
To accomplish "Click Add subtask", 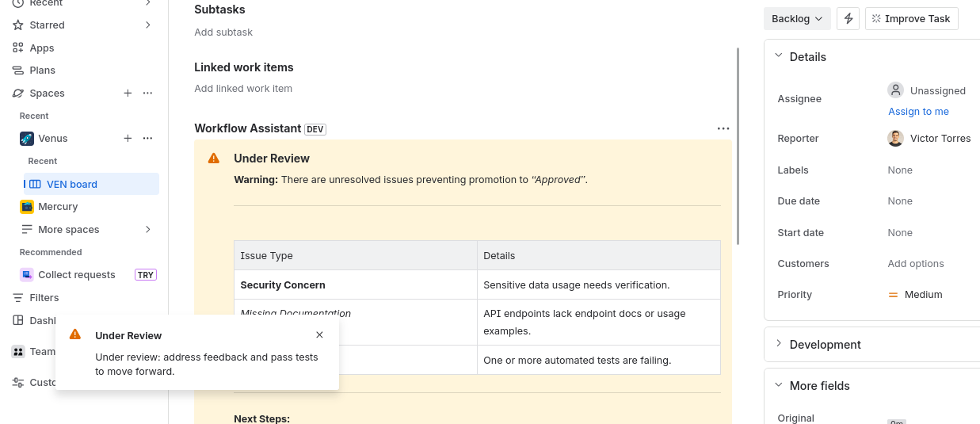I will (x=223, y=32).
